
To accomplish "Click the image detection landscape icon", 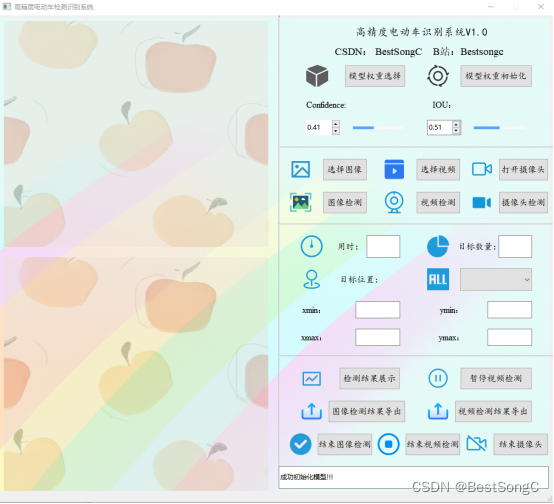I will click(301, 202).
